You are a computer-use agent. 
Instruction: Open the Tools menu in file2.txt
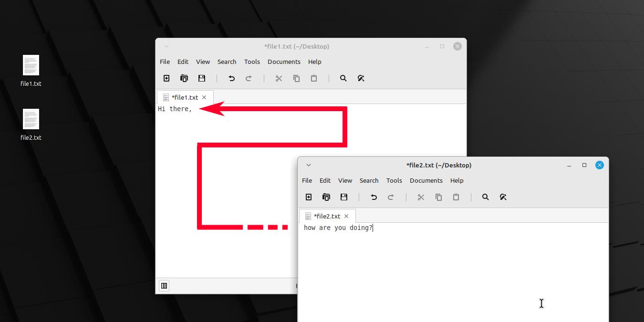point(394,180)
